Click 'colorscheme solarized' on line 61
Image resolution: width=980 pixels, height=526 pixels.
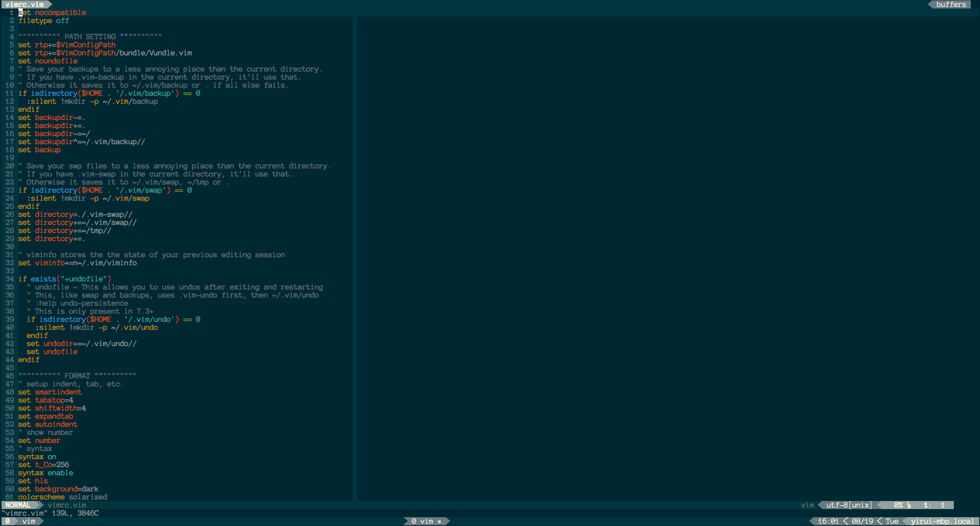(x=62, y=497)
